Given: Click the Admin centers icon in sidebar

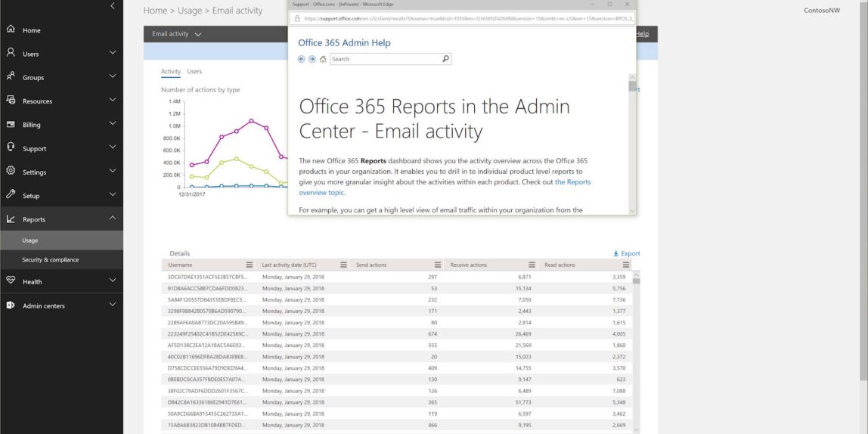Looking at the screenshot, I should (x=11, y=305).
